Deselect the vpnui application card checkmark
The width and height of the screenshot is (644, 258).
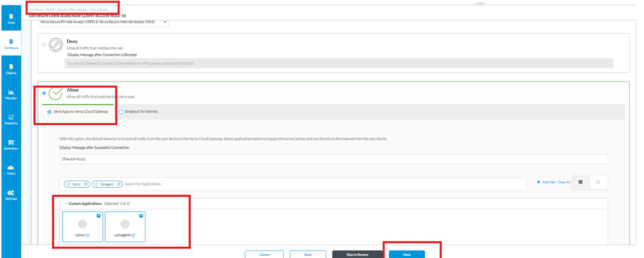[x=99, y=216]
